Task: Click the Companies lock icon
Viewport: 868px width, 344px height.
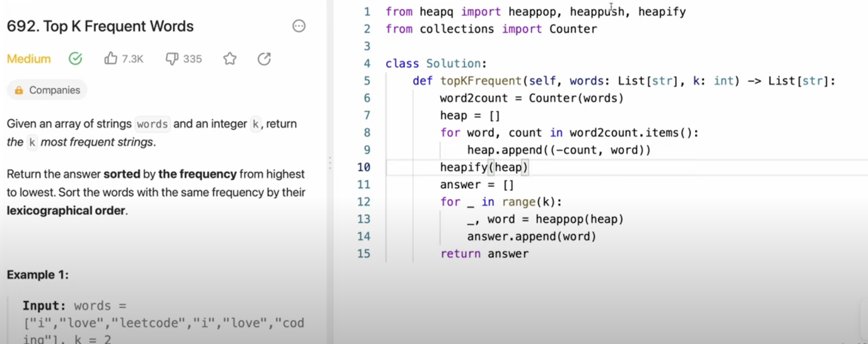Action: pos(19,90)
